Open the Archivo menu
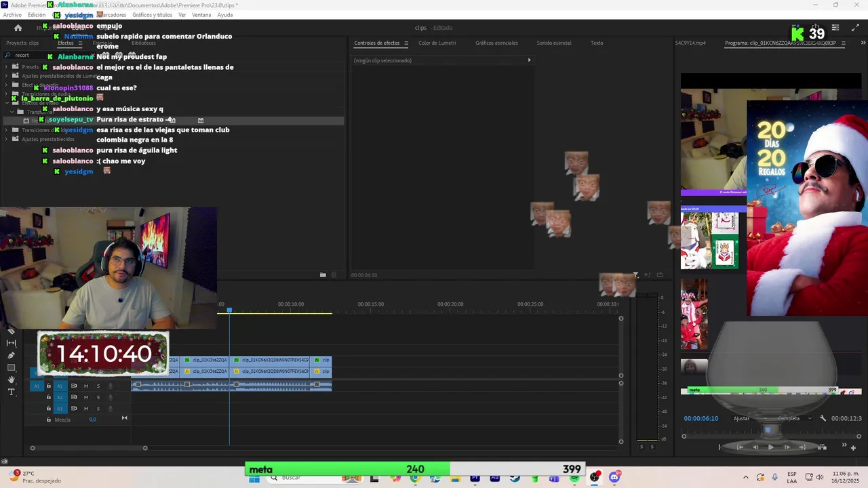Image resolution: width=868 pixels, height=488 pixels. (x=12, y=15)
